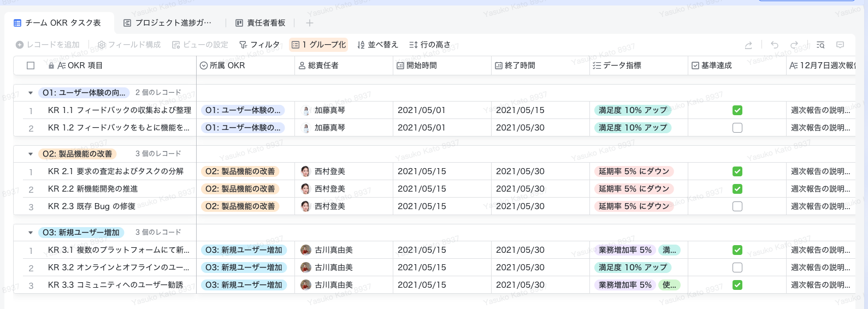Viewport: 868px width, 309px height.
Task: Open the comments icon in toolbar
Action: pos(840,45)
